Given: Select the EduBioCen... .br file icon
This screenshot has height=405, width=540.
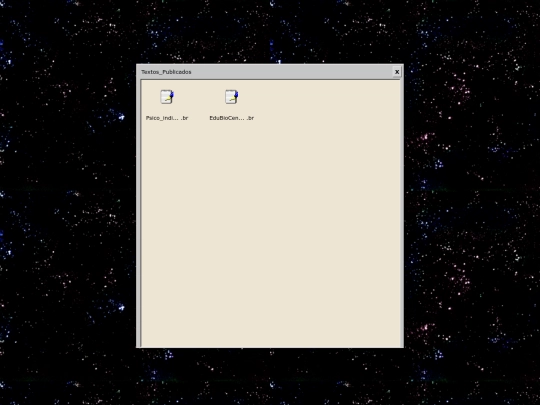Looking at the screenshot, I should tap(232, 97).
